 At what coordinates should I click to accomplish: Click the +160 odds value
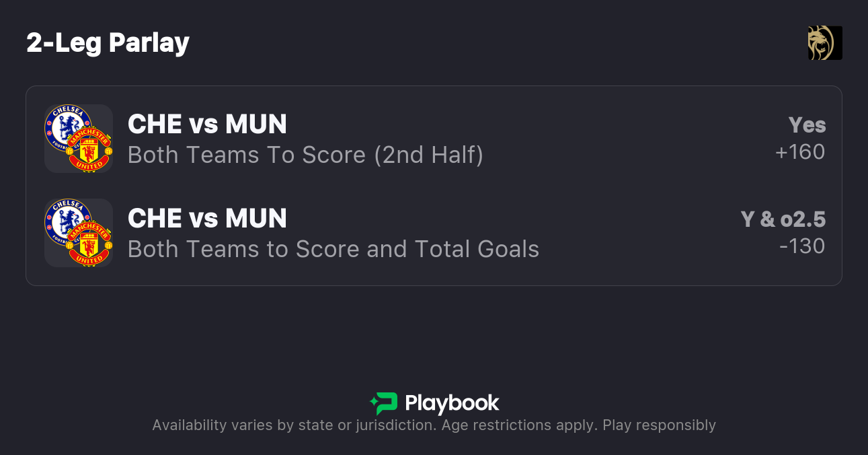point(799,152)
